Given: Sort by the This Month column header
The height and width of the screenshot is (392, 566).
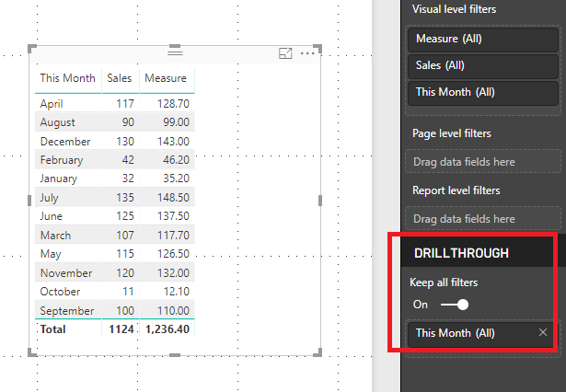Looking at the screenshot, I should 68,78.
